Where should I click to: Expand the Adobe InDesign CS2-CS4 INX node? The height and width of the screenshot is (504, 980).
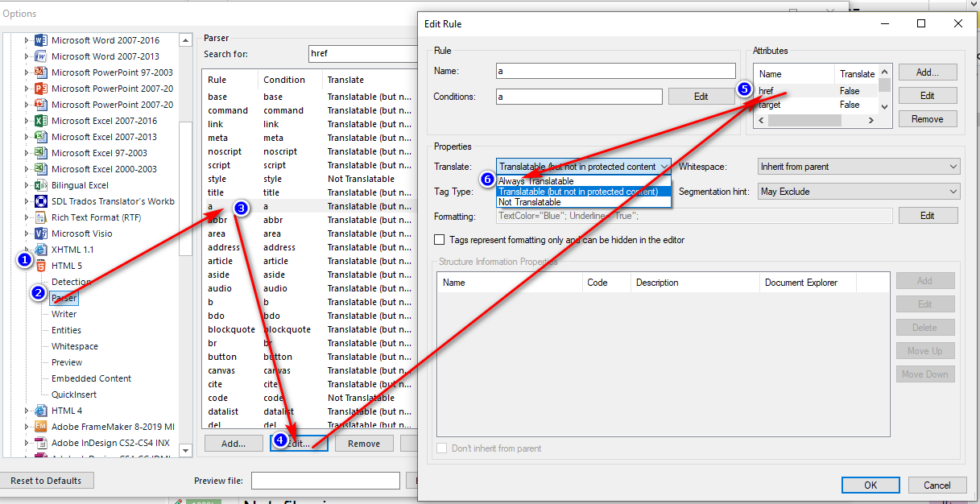click(27, 443)
